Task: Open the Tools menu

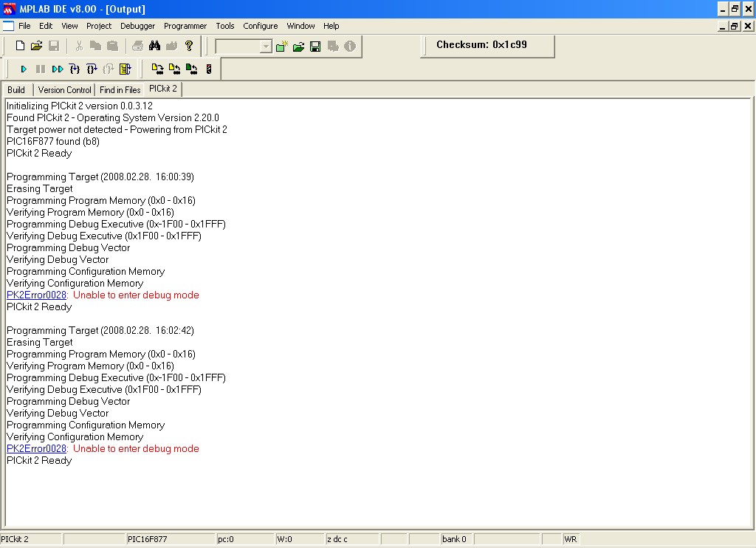Action: [224, 26]
